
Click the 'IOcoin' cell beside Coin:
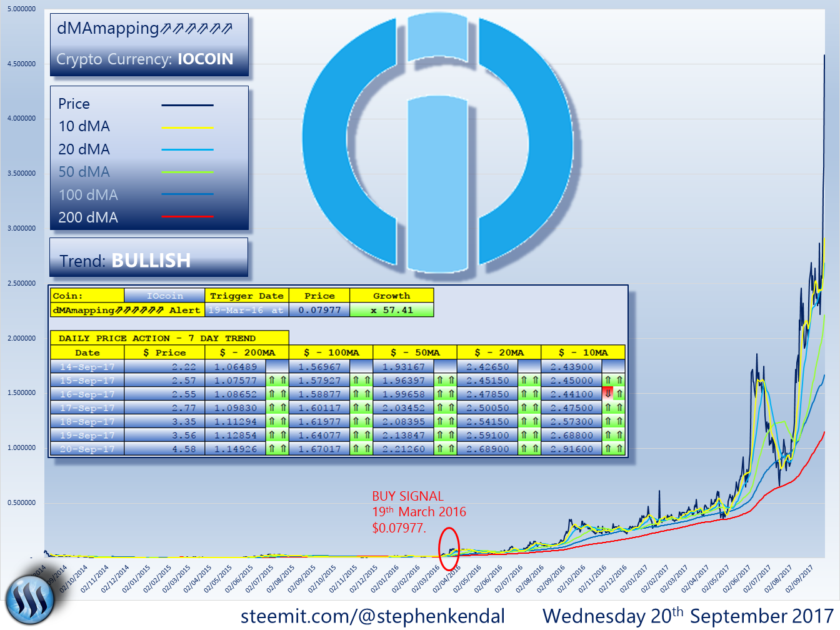click(x=165, y=296)
